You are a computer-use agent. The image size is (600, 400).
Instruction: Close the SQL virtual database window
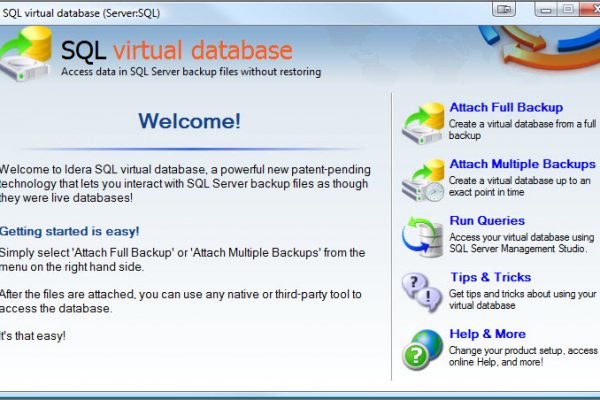(590, 9)
